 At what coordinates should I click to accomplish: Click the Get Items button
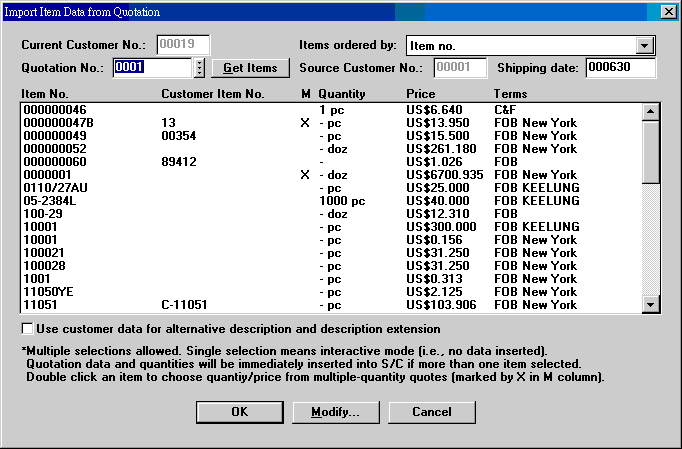[x=250, y=68]
